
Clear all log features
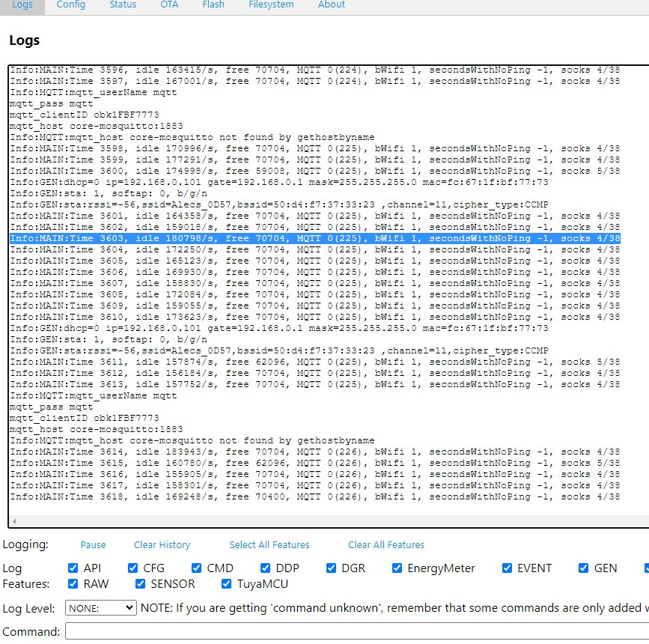pos(386,544)
